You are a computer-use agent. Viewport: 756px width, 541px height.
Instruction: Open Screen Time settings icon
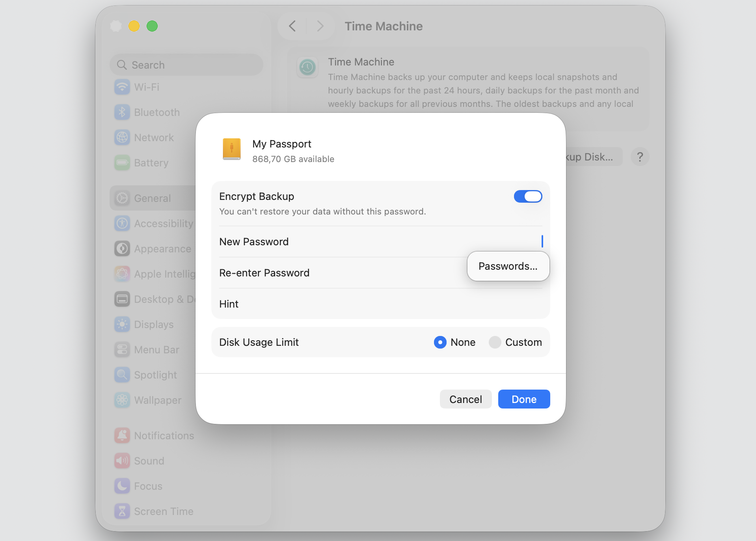(x=122, y=511)
